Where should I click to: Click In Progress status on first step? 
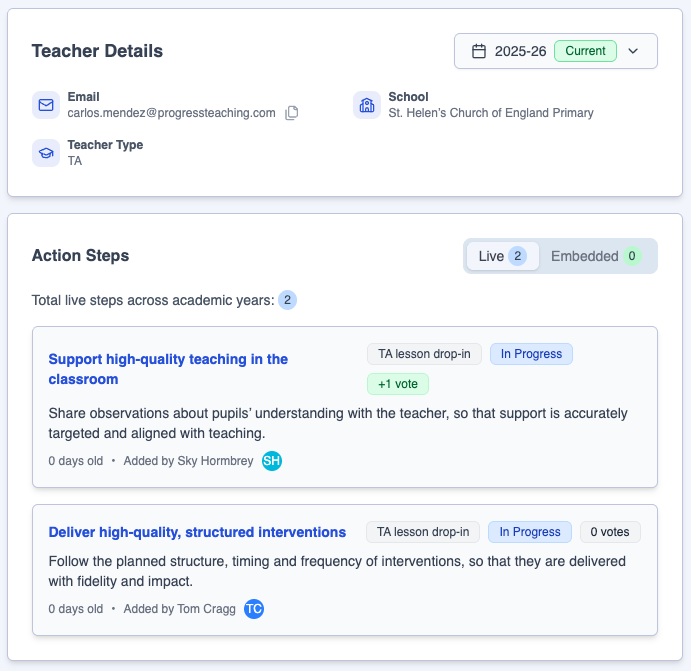coord(531,354)
